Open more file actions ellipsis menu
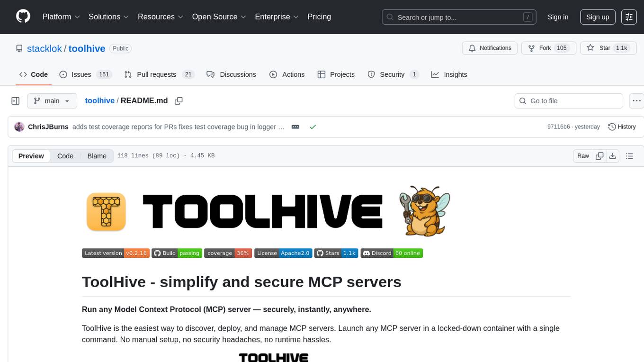The height and width of the screenshot is (362, 644). 636,101
